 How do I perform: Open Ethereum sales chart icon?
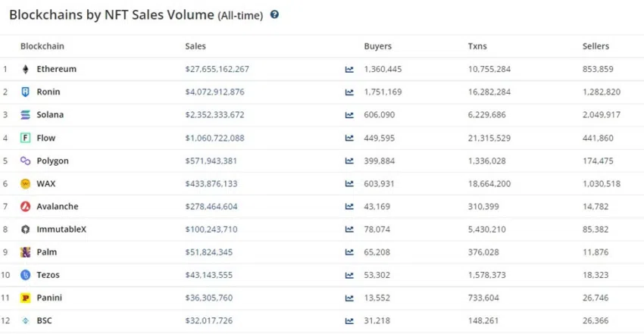click(x=349, y=70)
